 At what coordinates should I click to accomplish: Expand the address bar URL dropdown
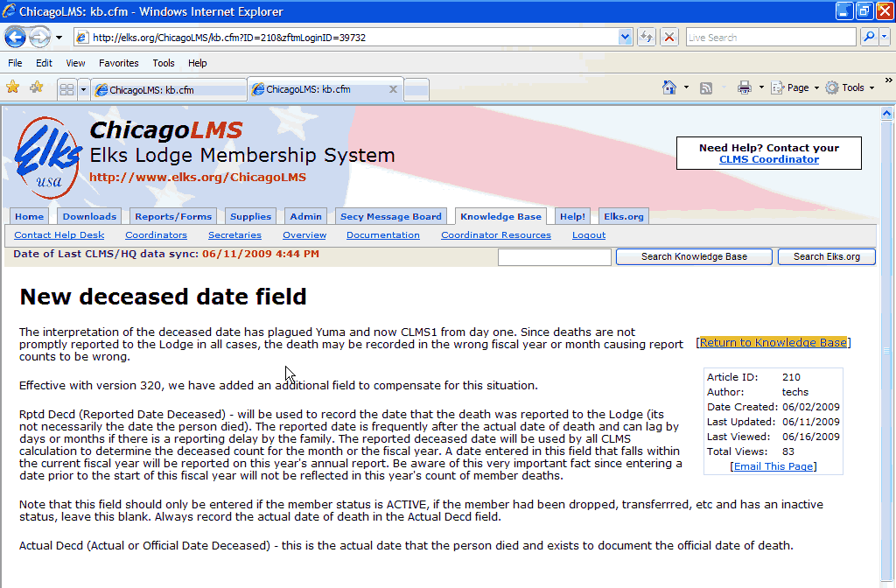click(625, 37)
